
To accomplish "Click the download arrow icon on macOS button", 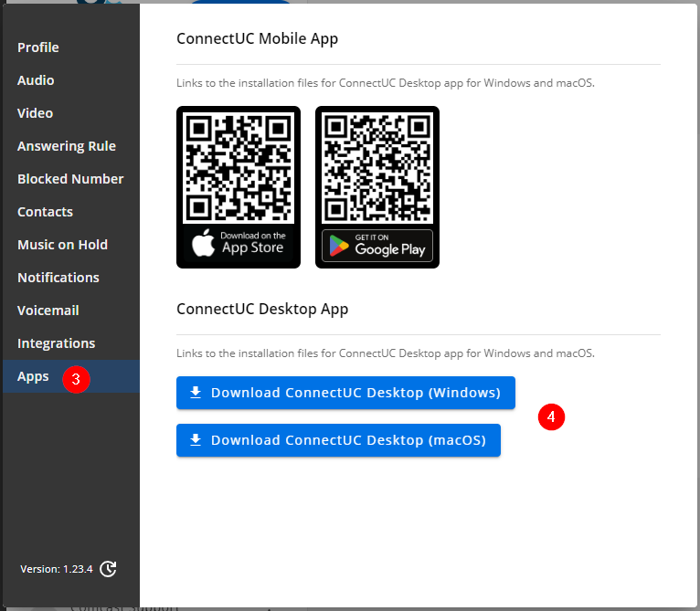I will click(195, 440).
